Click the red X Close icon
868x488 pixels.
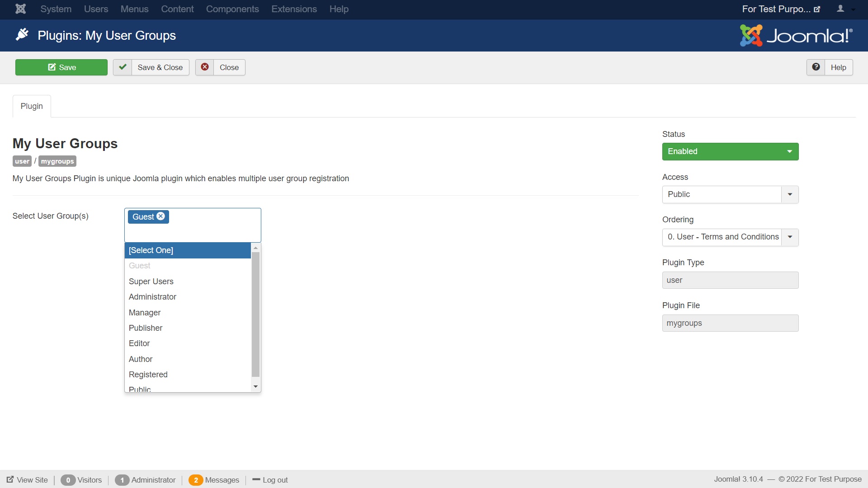[205, 67]
